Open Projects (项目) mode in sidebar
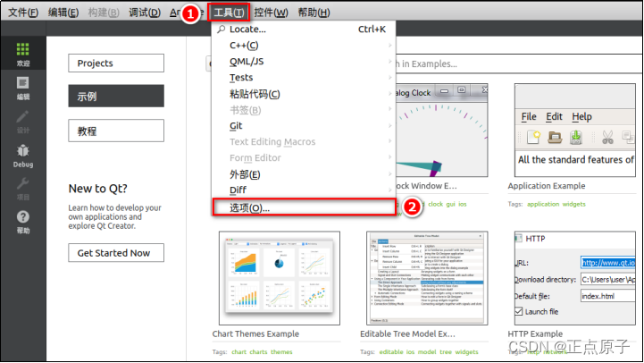This screenshot has height=363, width=644. click(x=23, y=190)
